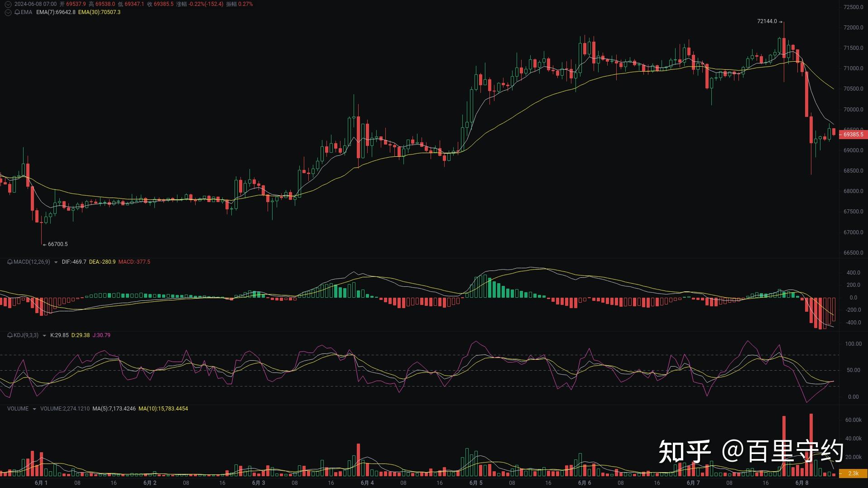Screen dimensions: 868x488
Task: Click the VOLUME indicator label
Action: [x=18, y=409]
